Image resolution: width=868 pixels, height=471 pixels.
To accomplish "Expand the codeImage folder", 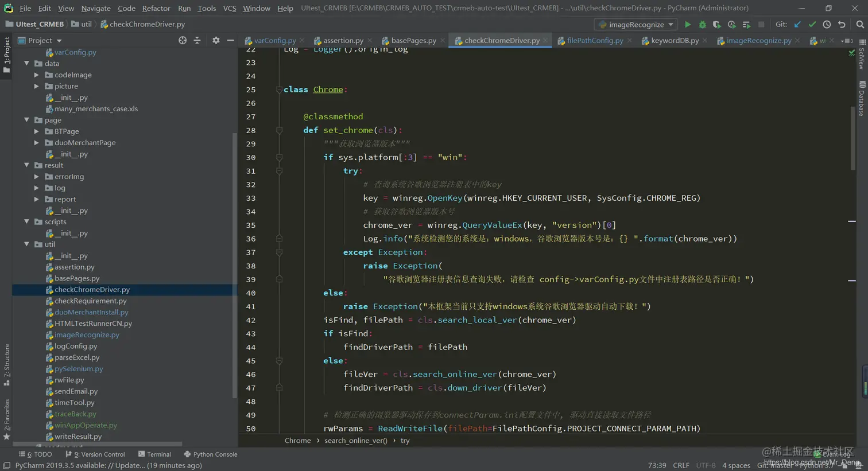I will (x=37, y=75).
